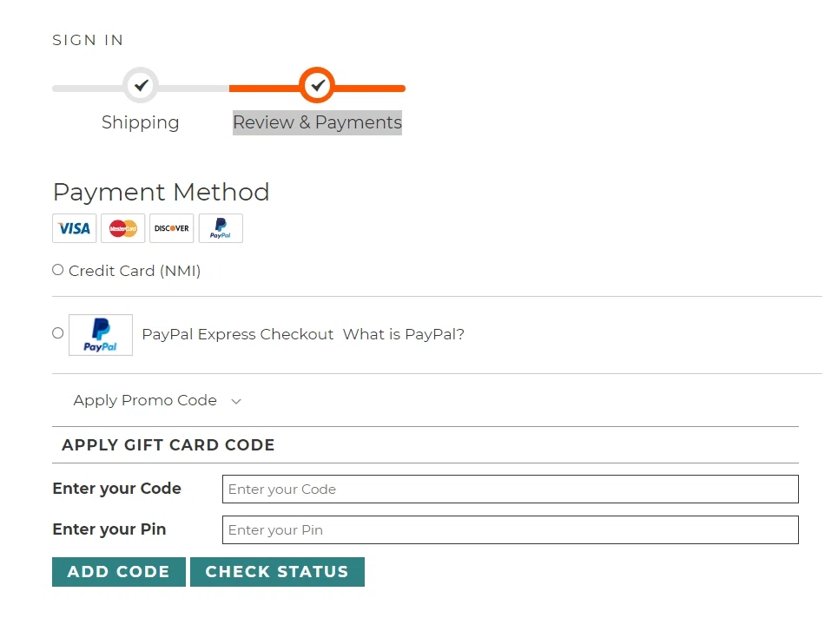Focus the Enter your Code field
This screenshot has height=644, width=838.
pyautogui.click(x=510, y=490)
